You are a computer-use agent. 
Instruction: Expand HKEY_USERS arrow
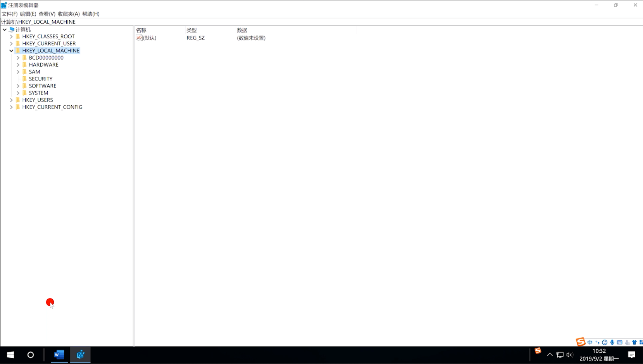tap(11, 100)
